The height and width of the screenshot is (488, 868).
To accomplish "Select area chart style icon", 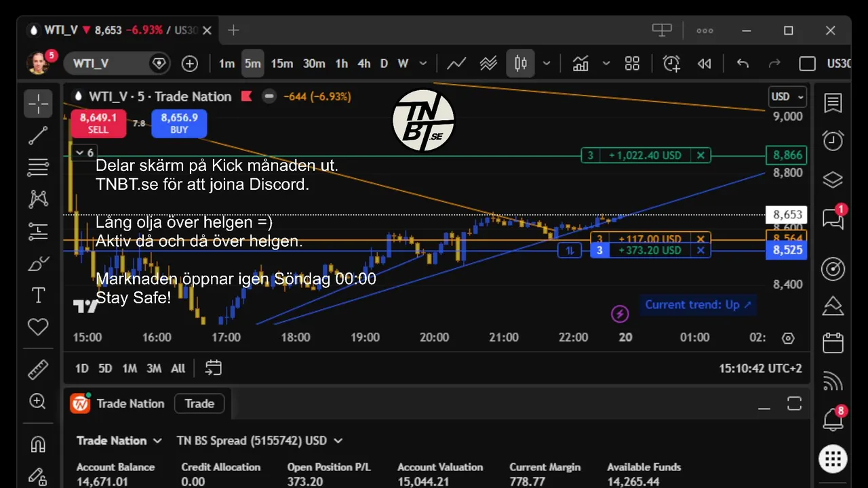I will (x=488, y=64).
